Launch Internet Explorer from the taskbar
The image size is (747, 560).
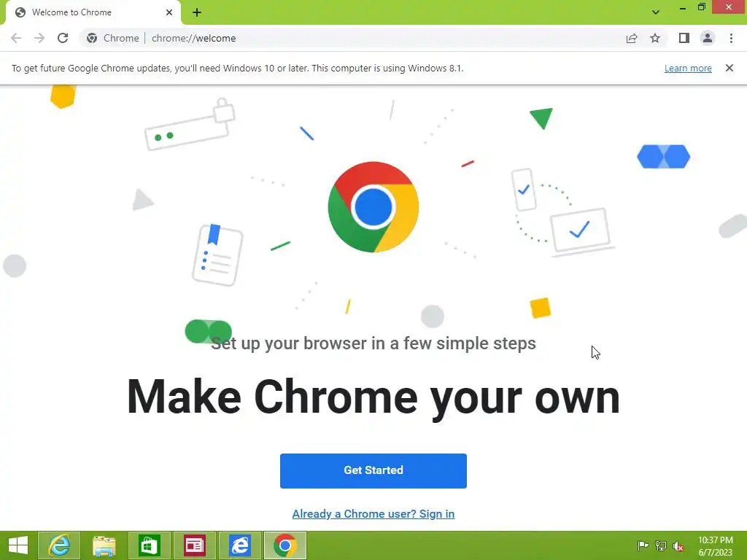59,545
